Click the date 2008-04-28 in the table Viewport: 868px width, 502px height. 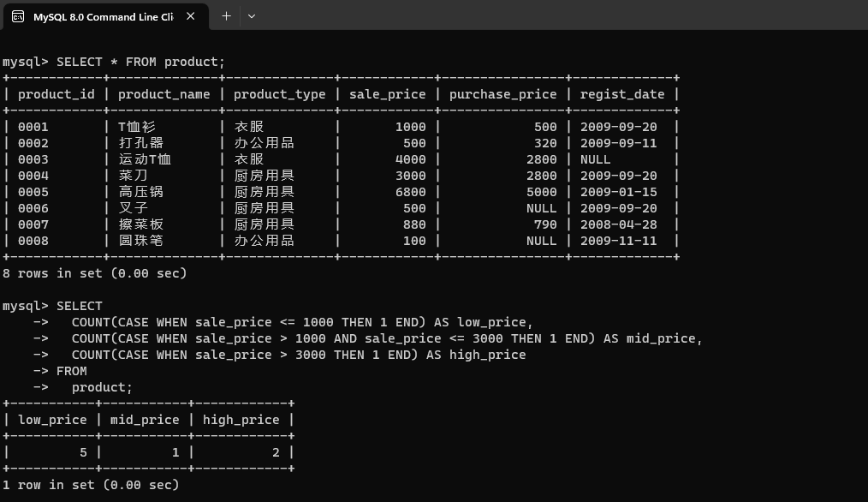click(618, 224)
